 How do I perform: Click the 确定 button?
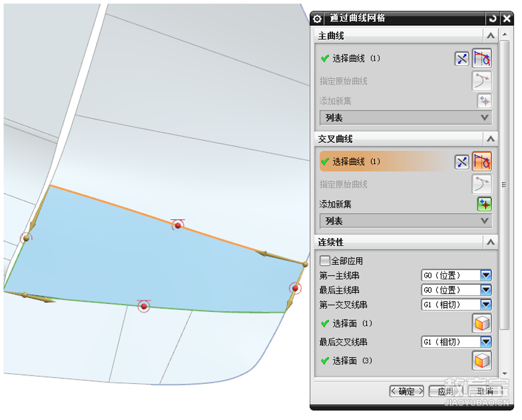(x=407, y=391)
